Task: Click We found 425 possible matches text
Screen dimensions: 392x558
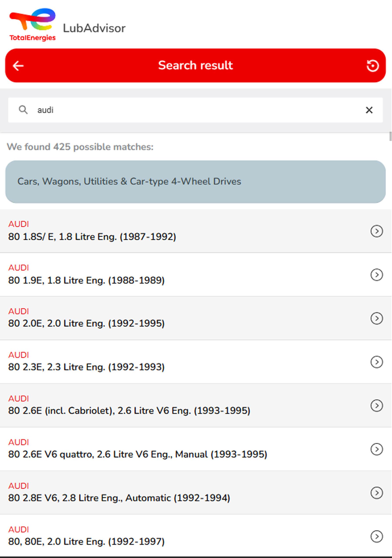Action: (80, 147)
